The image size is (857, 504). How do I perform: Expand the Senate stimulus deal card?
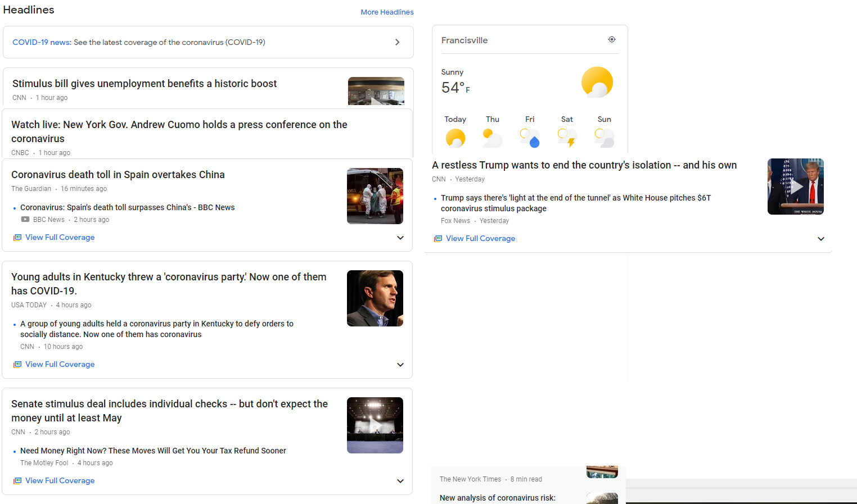point(400,481)
